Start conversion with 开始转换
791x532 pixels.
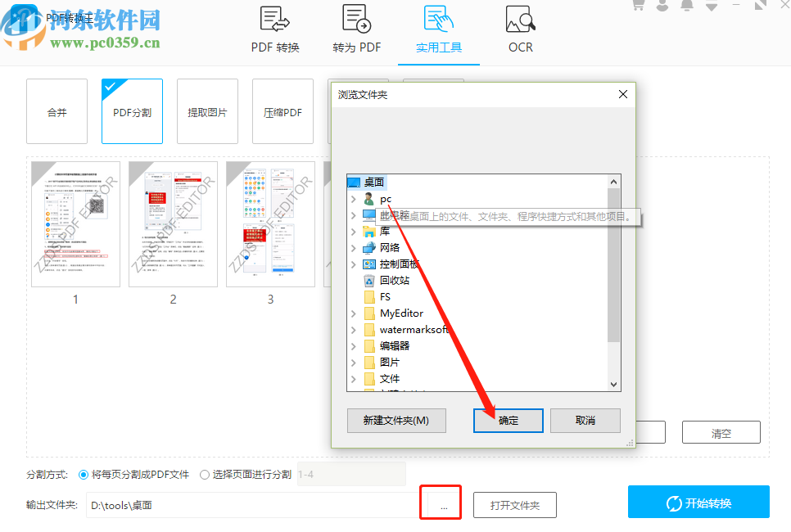click(x=698, y=503)
